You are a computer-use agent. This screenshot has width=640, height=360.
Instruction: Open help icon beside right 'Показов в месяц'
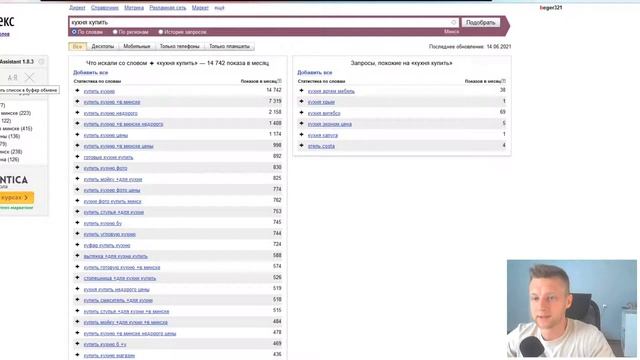pos(504,81)
